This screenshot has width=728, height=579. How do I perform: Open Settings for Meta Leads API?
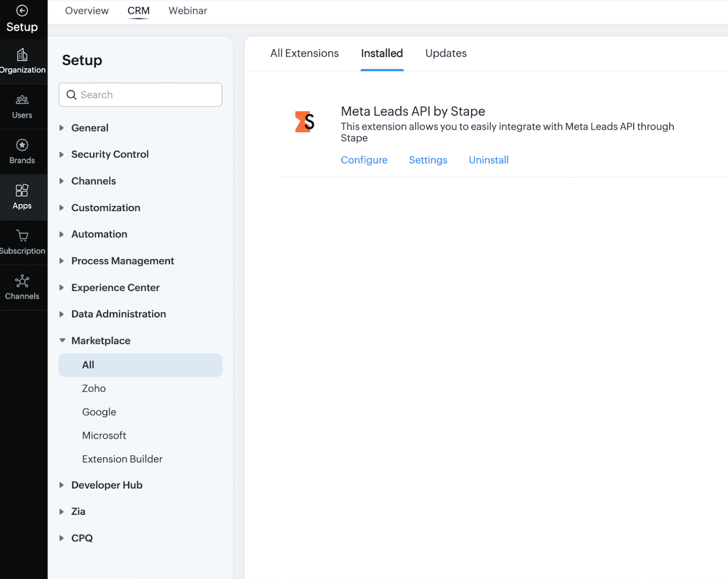[428, 160]
